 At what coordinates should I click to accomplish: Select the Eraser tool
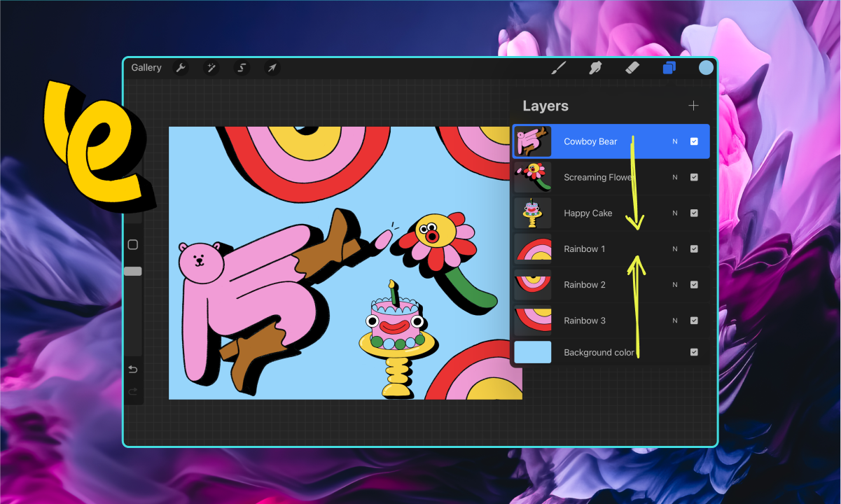(632, 67)
